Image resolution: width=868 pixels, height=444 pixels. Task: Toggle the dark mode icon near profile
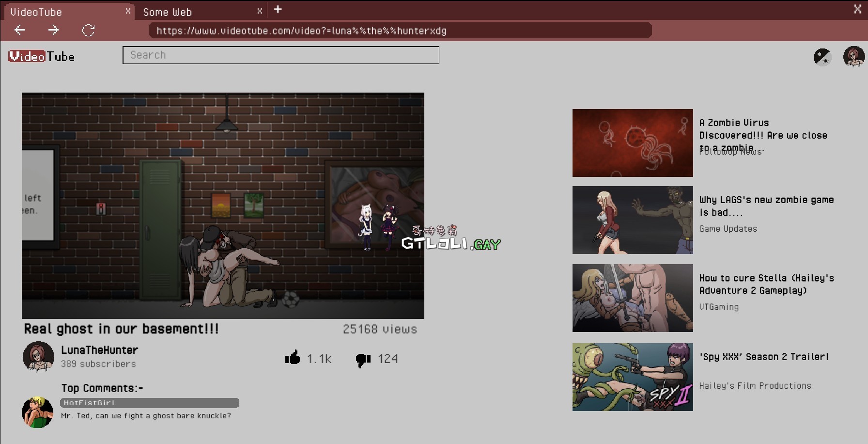tap(822, 57)
